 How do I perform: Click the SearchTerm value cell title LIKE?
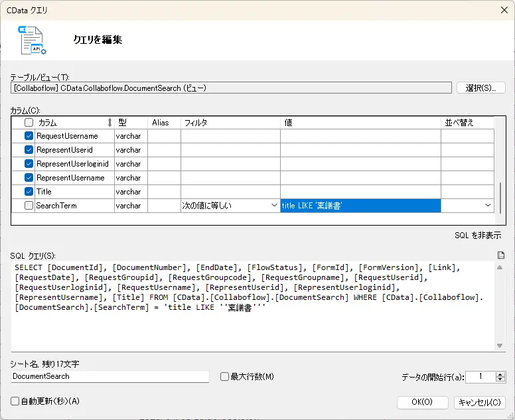360,206
